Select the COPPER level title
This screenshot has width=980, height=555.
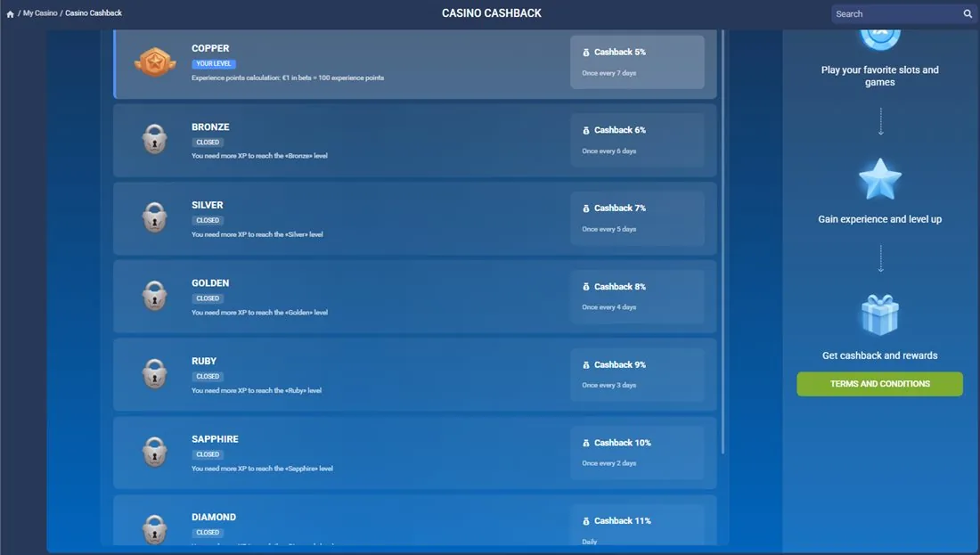pyautogui.click(x=210, y=48)
